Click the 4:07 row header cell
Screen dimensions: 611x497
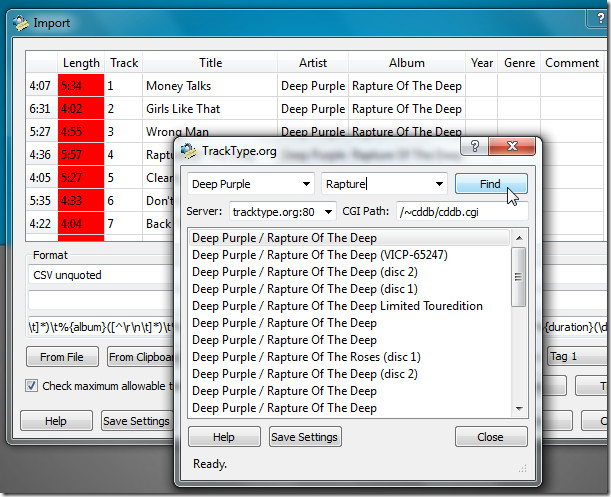tap(41, 86)
